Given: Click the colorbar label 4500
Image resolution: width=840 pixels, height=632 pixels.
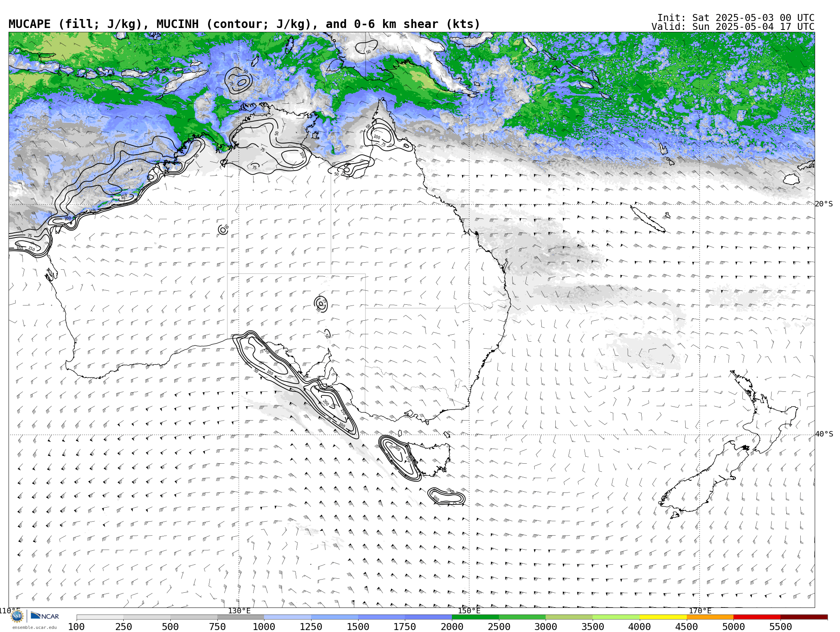Looking at the screenshot, I should click(x=687, y=627).
